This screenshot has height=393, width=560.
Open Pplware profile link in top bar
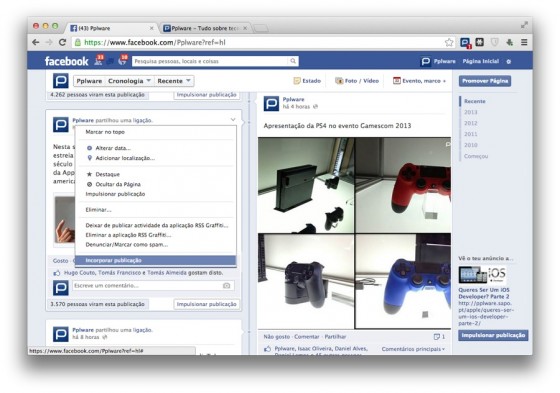click(438, 61)
